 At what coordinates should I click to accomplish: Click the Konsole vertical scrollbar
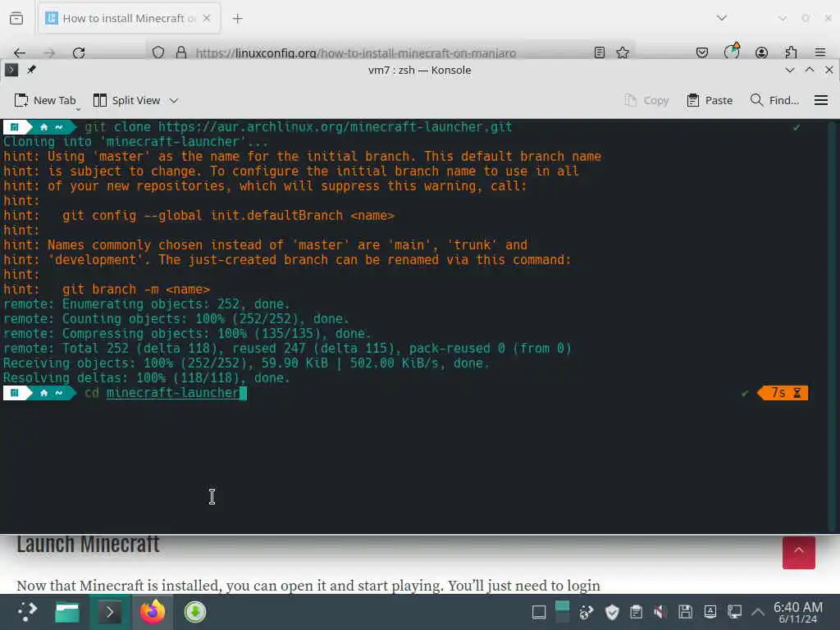(832, 326)
